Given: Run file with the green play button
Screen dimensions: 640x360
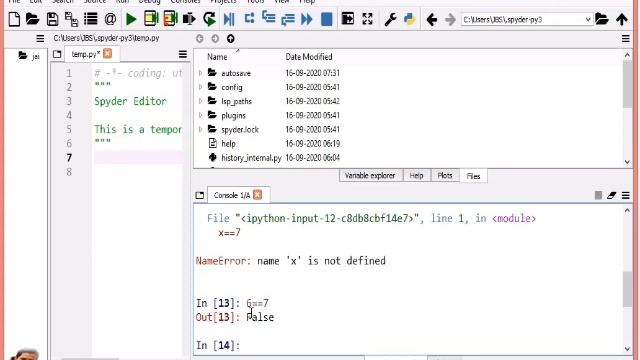Looking at the screenshot, I should tap(131, 19).
